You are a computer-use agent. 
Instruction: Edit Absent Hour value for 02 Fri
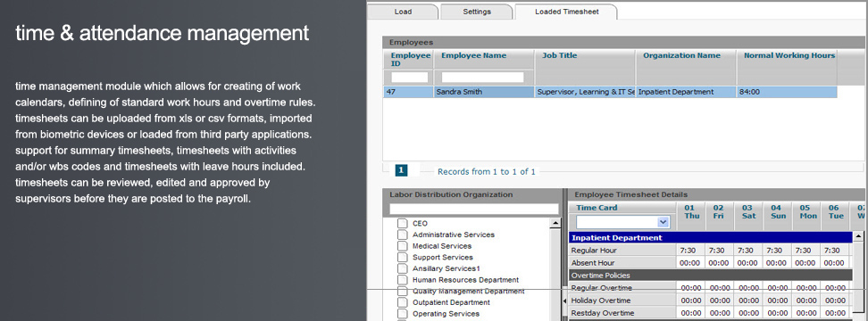click(x=719, y=263)
